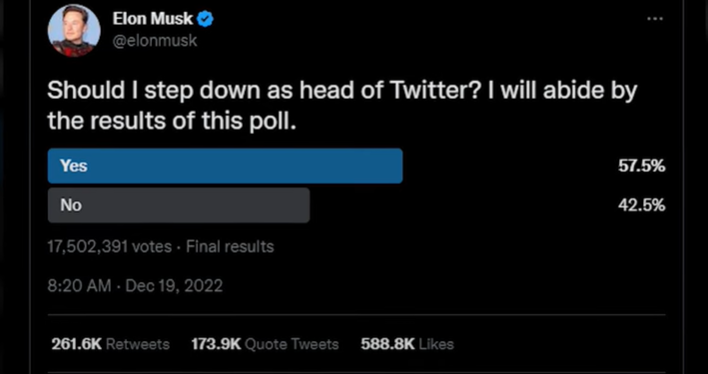View the 173.9K Quote Tweets list
Image resolution: width=708 pixels, height=374 pixels.
click(x=265, y=344)
